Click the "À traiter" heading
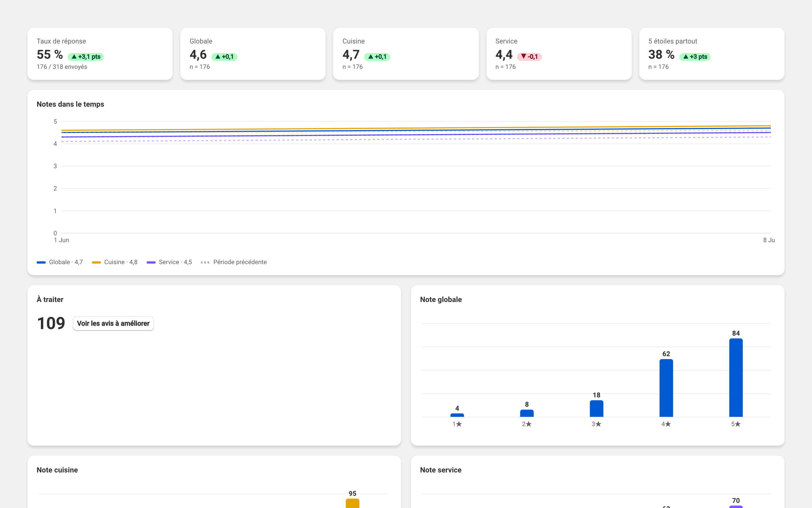This screenshot has height=508, width=812. pyautogui.click(x=50, y=299)
